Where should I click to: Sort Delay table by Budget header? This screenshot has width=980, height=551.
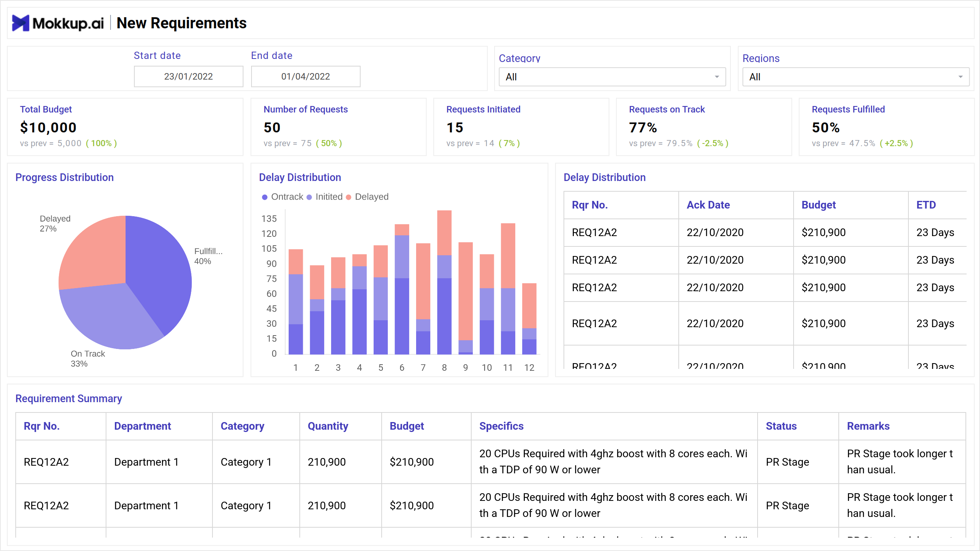(x=818, y=205)
